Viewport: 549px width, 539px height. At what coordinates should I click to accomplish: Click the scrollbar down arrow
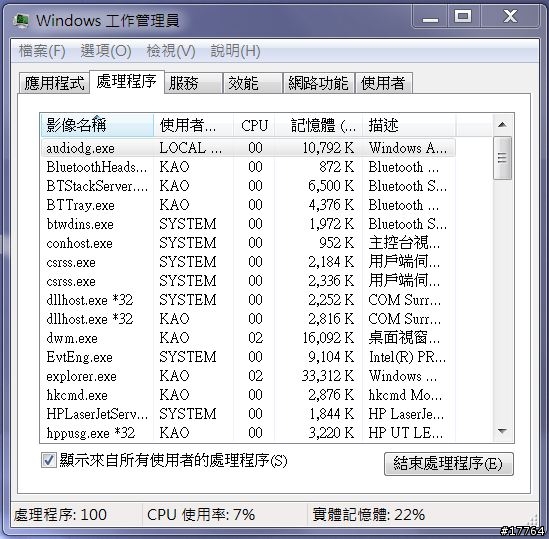click(502, 431)
